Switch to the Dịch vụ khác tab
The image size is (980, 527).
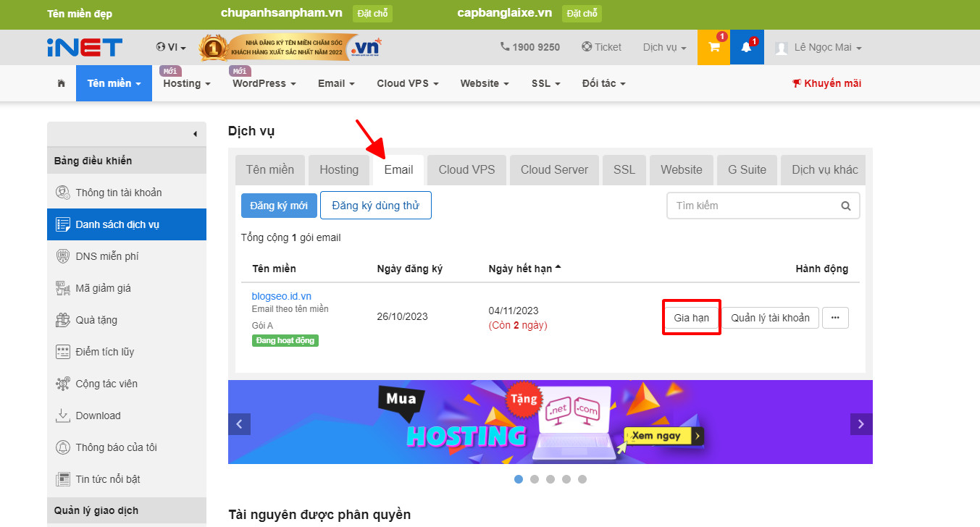point(824,170)
